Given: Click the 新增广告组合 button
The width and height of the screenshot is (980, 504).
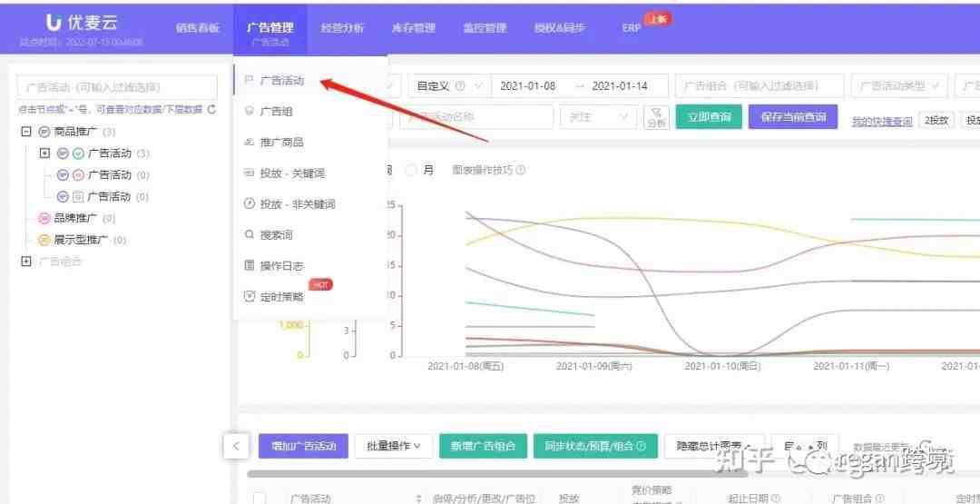Looking at the screenshot, I should (483, 446).
